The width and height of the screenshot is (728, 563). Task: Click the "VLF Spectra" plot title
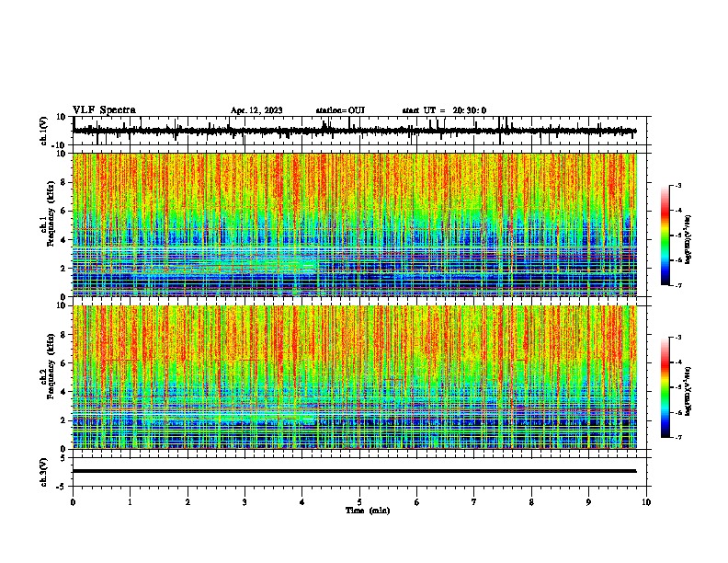(104, 110)
